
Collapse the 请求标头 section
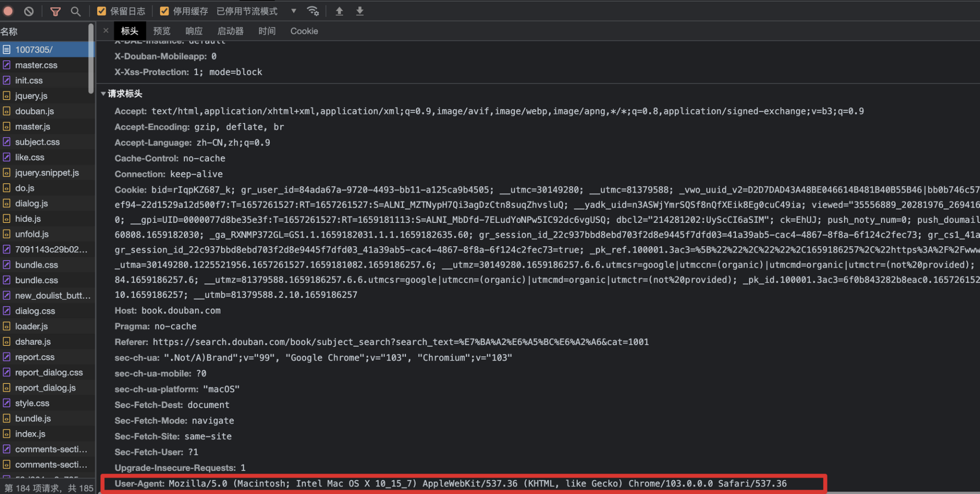pyautogui.click(x=104, y=94)
